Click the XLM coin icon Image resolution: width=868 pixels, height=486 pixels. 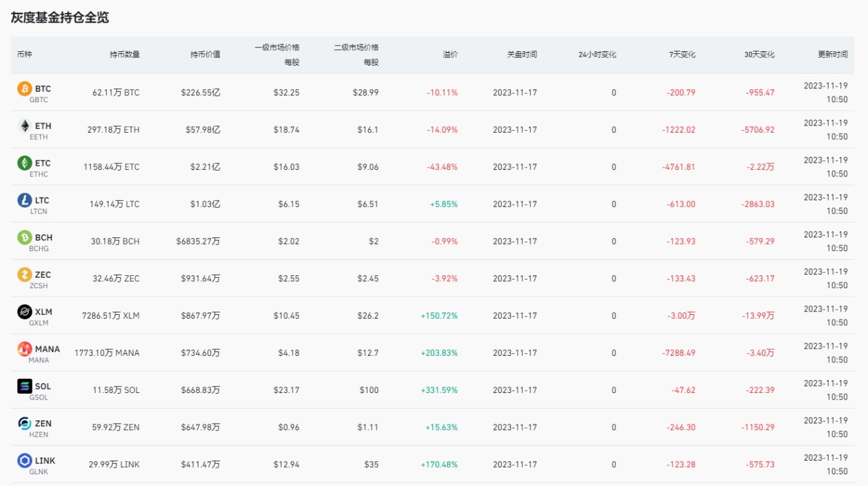click(x=24, y=312)
